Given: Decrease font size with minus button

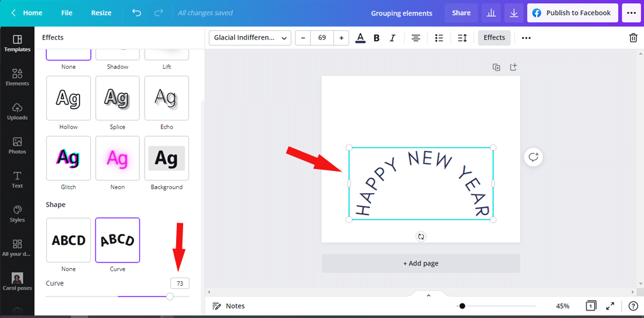Looking at the screenshot, I should click(303, 38).
